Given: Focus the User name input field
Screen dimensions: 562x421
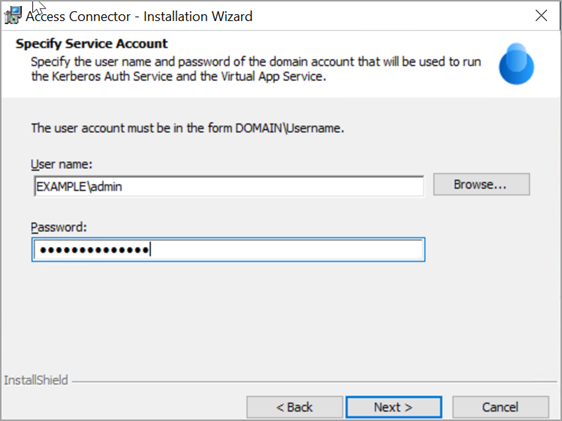Looking at the screenshot, I should [229, 186].
